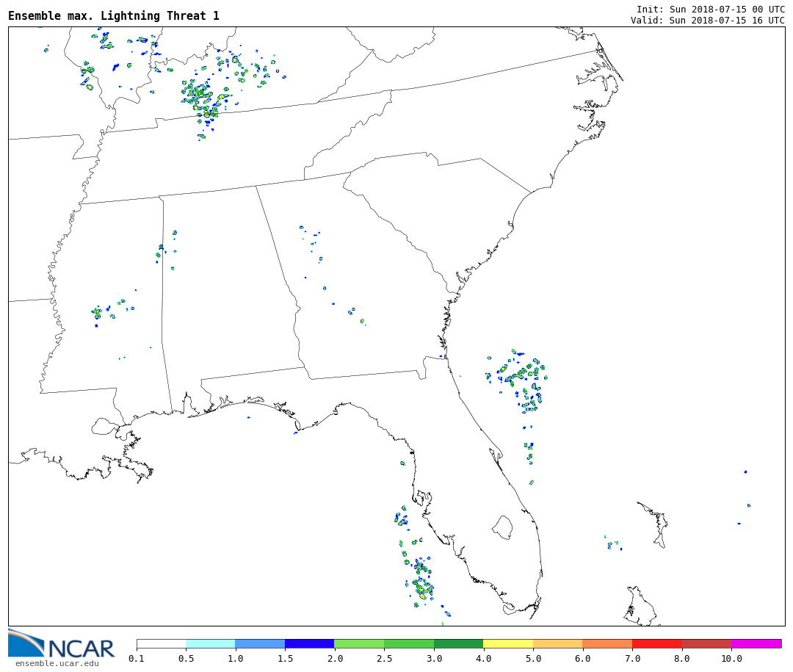Click the dark red swatch between 8.0 and 10.0
The width and height of the screenshot is (793, 672).
706,643
